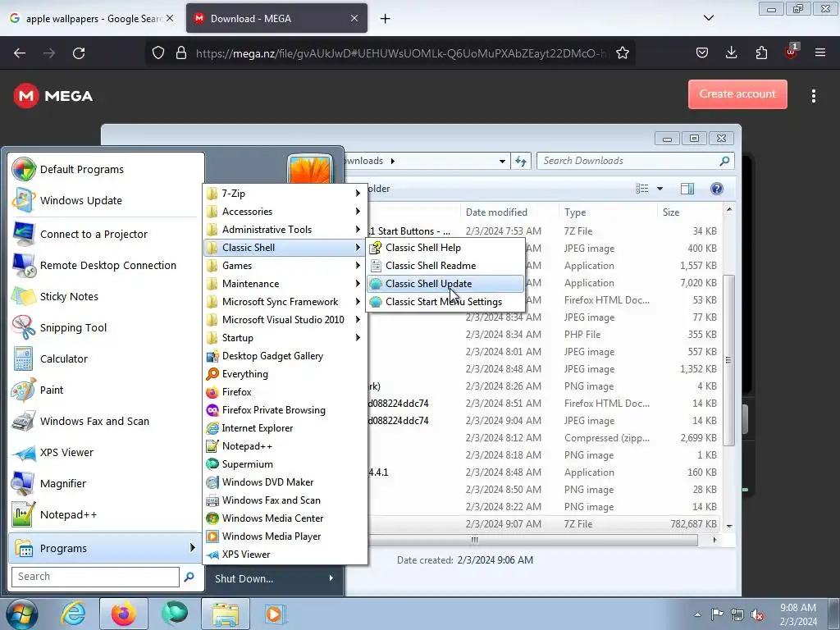Open the Explorer view options dropdown arrow

tap(660, 189)
